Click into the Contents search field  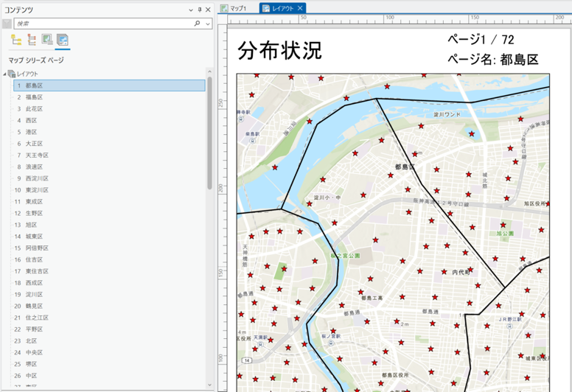pos(104,24)
